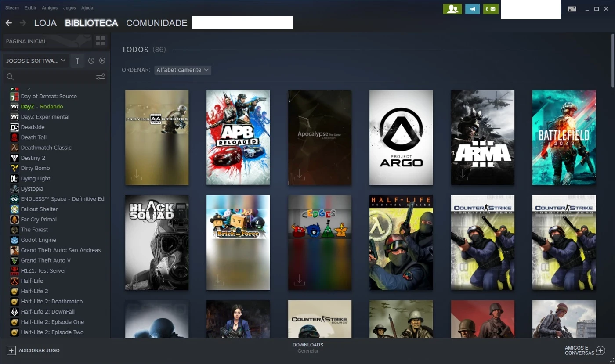Image resolution: width=615 pixels, height=364 pixels.
Task: Open Battlefield 2042 cover
Action: [564, 137]
